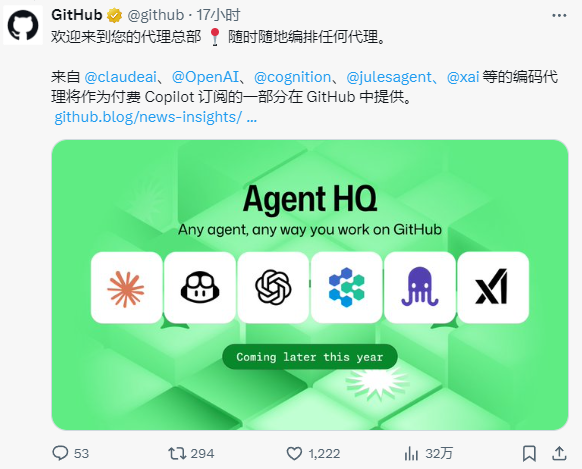Click the share upload icon
The width and height of the screenshot is (582, 469).
point(559,453)
